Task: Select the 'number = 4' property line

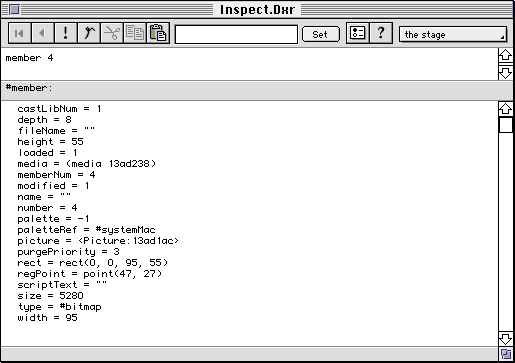Action: [x=47, y=208]
